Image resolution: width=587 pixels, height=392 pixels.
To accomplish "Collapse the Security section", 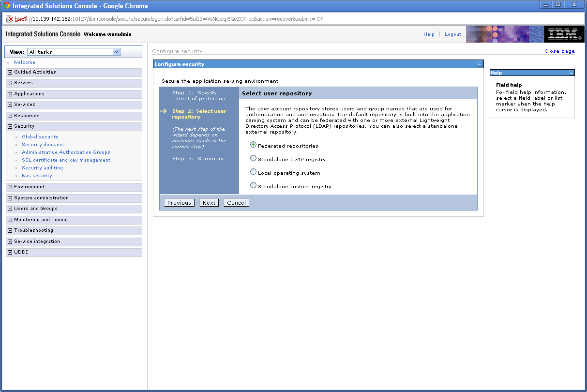I will [10, 126].
